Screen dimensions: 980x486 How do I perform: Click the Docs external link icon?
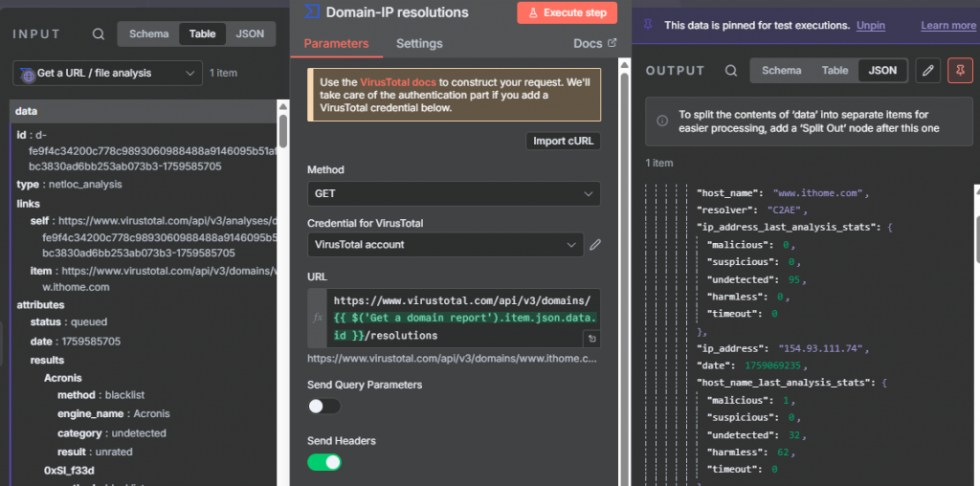pyautogui.click(x=612, y=43)
